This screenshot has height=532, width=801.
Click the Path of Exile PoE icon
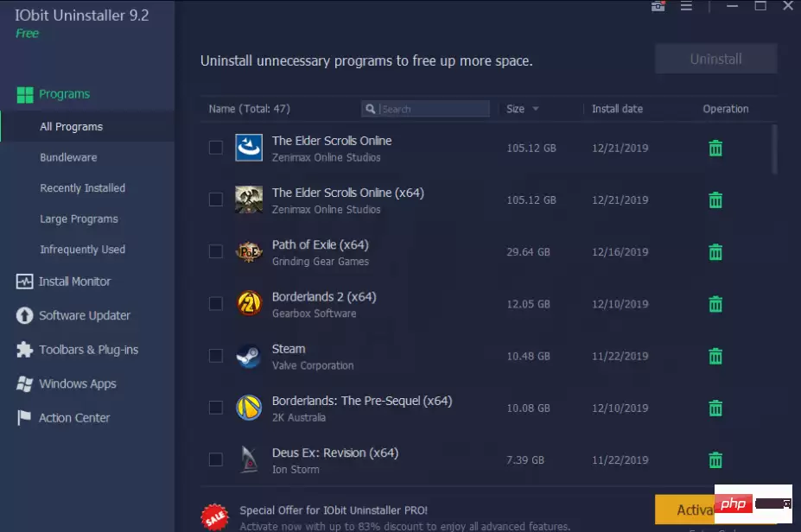[x=249, y=251]
